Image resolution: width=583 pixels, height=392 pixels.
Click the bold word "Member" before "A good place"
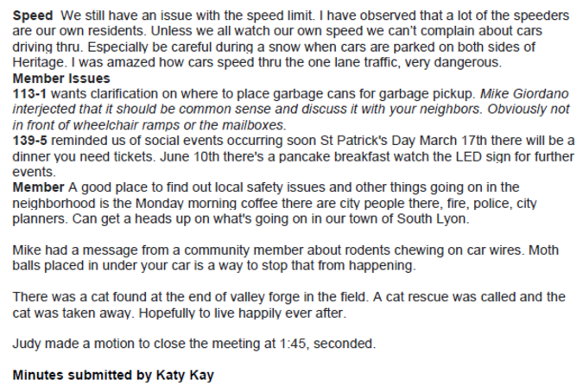(38, 187)
